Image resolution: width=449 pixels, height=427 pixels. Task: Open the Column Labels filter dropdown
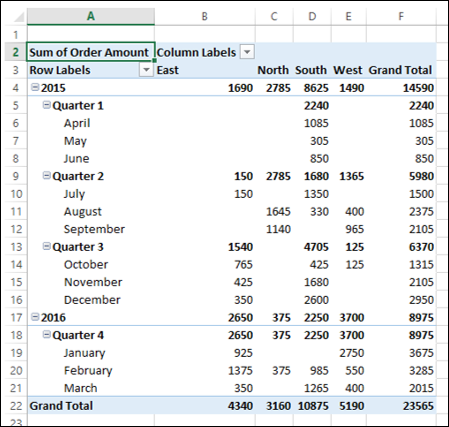(247, 52)
